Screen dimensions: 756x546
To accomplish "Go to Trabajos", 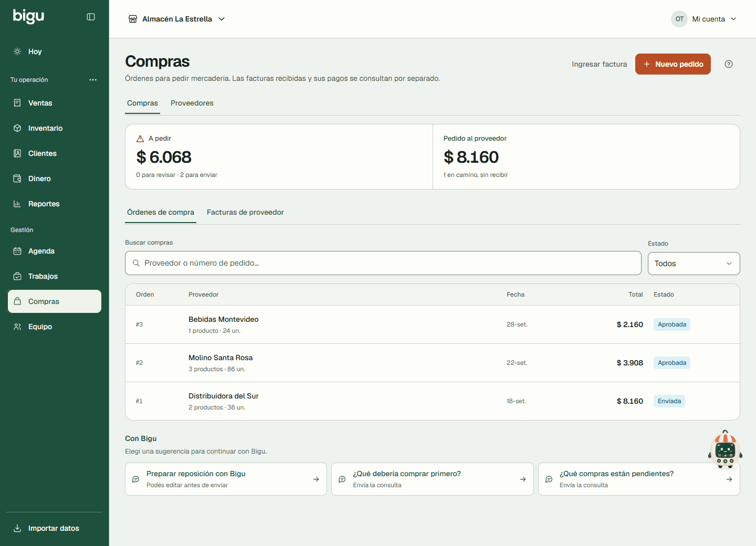I will pos(55,276).
